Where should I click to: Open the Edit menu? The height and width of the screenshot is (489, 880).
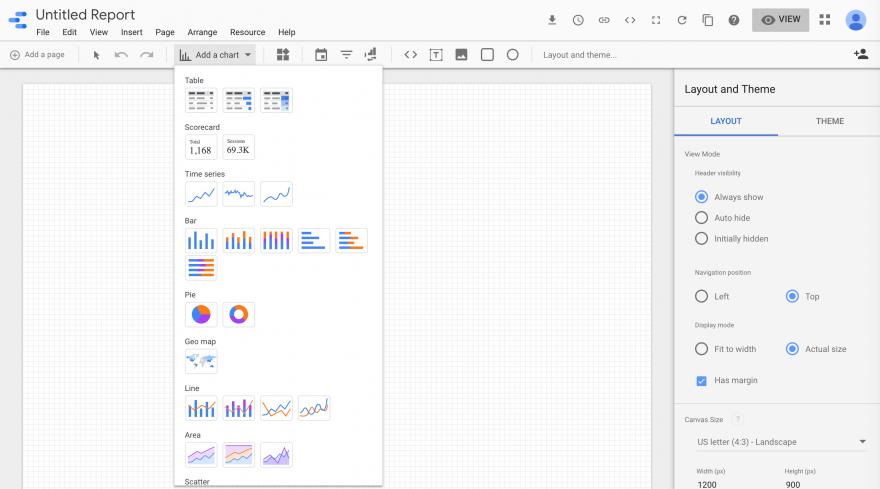click(x=70, y=32)
